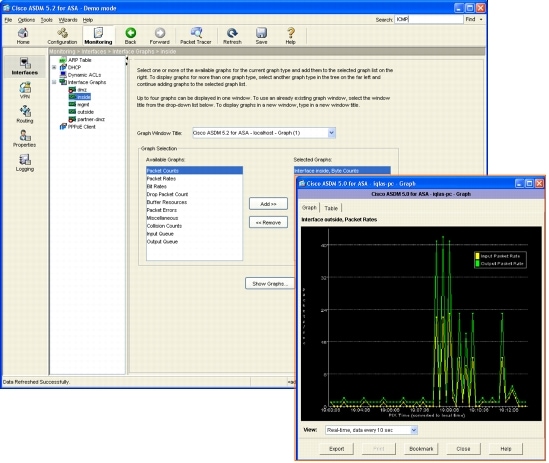Select Bit Rates in Available Graphs list
The width and height of the screenshot is (549, 463).
(x=157, y=186)
